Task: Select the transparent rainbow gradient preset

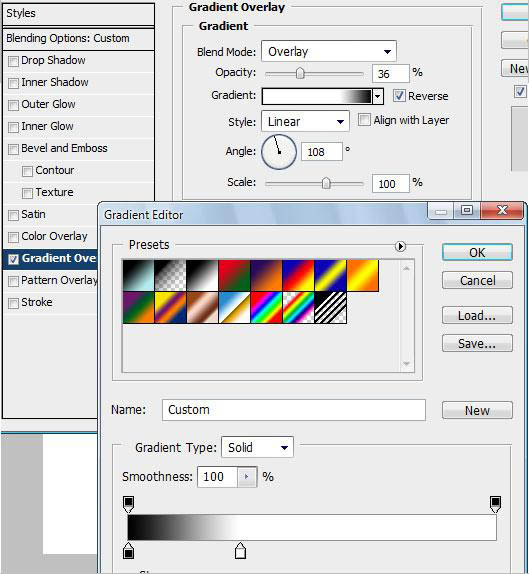Action: tap(298, 308)
